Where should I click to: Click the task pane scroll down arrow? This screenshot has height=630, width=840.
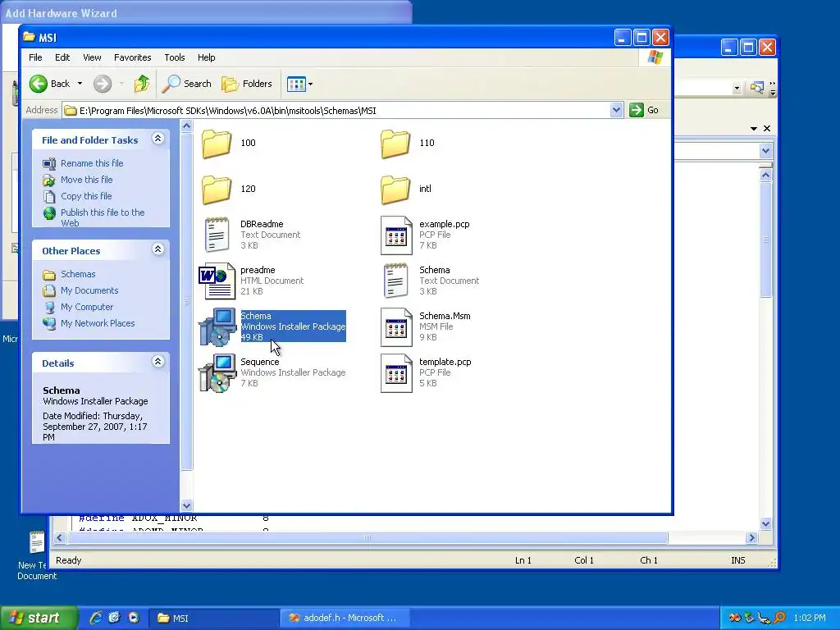(186, 505)
